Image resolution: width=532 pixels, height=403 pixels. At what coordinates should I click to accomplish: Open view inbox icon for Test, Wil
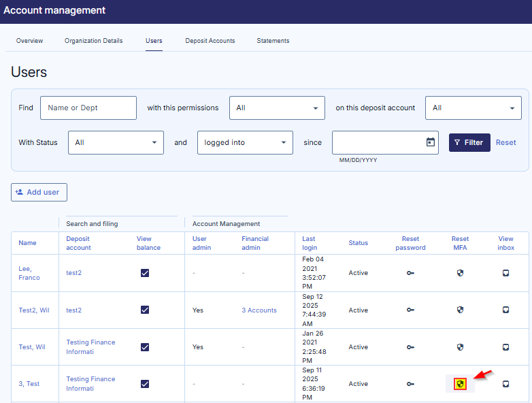point(505,347)
